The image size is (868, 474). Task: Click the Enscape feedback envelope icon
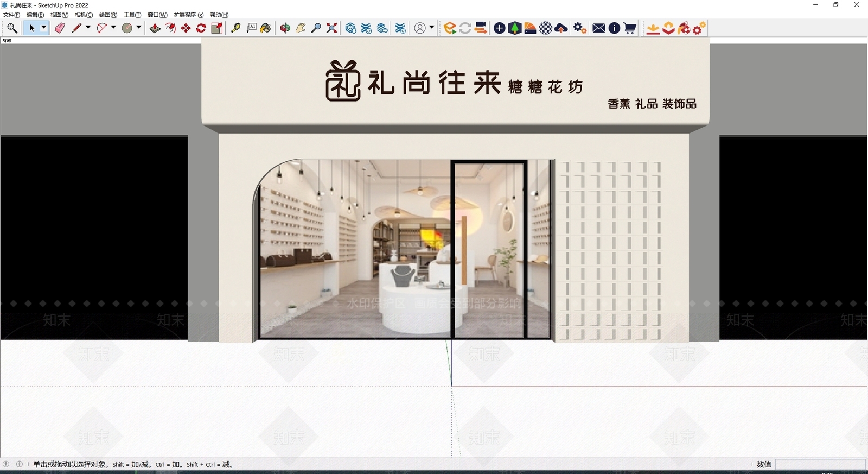click(x=599, y=28)
